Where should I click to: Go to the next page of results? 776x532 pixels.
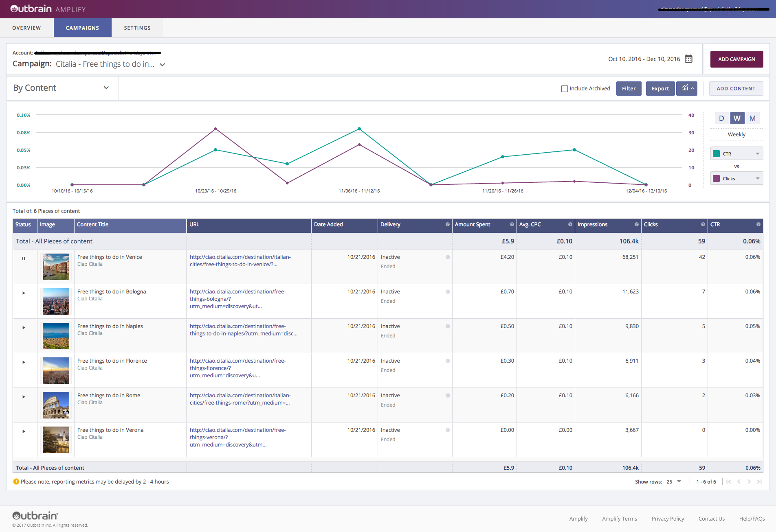(x=749, y=482)
